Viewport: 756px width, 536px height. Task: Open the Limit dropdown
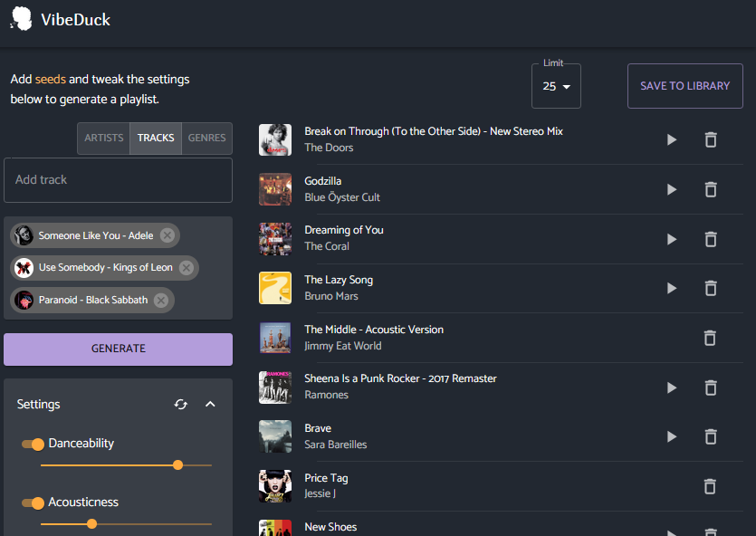(x=556, y=87)
